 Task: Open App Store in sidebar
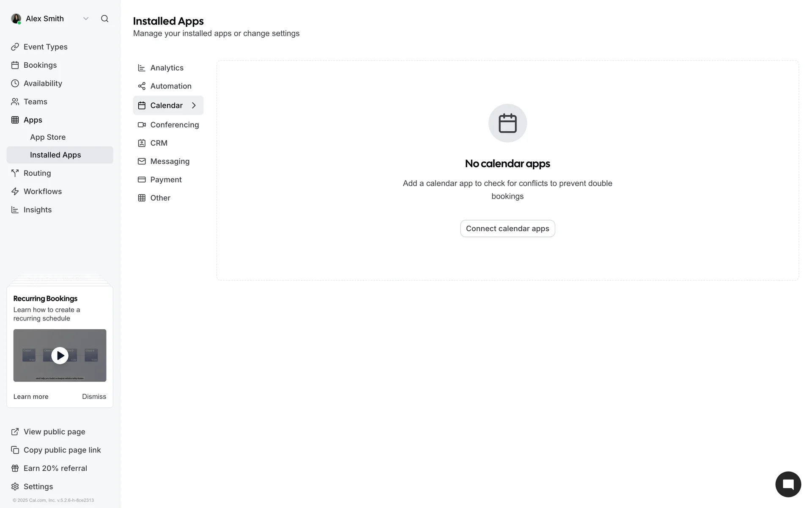point(48,137)
